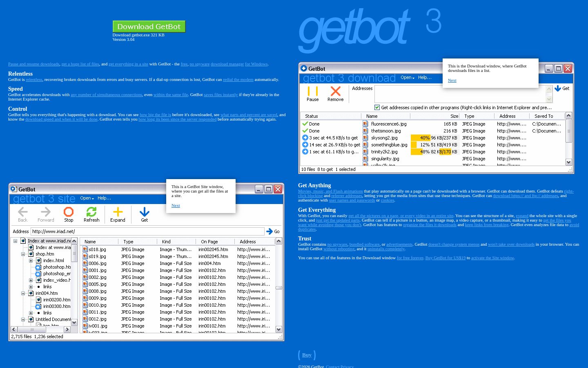This screenshot has width=588, height=368.
Task: Click the Go arrow beside the address bar
Action: click(x=269, y=231)
